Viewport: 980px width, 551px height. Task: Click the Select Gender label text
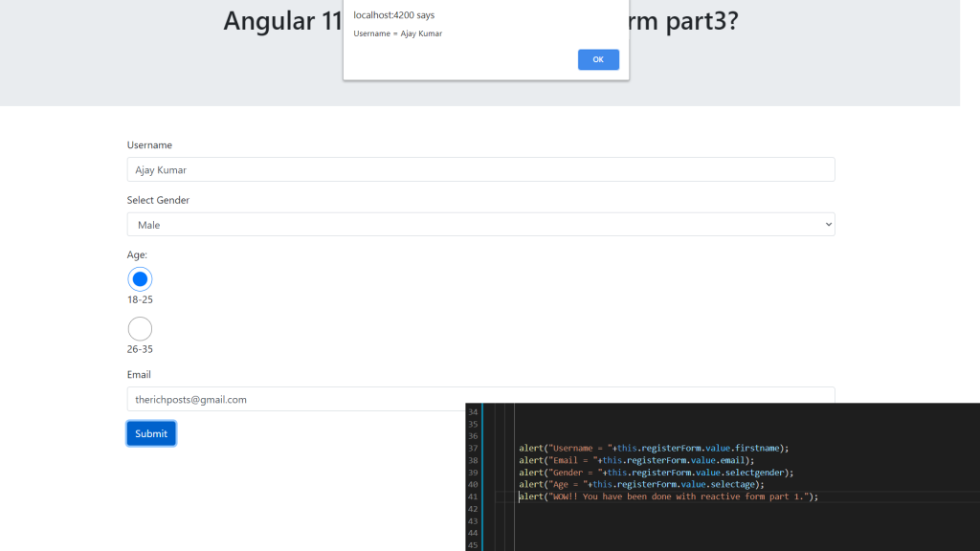click(x=157, y=200)
